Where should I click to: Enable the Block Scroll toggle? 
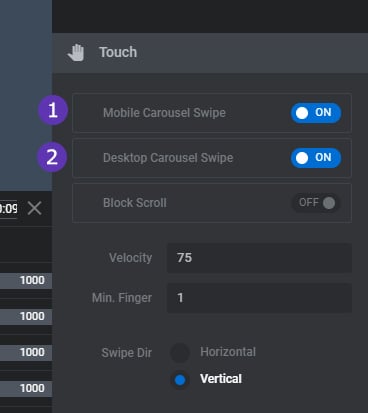click(316, 203)
